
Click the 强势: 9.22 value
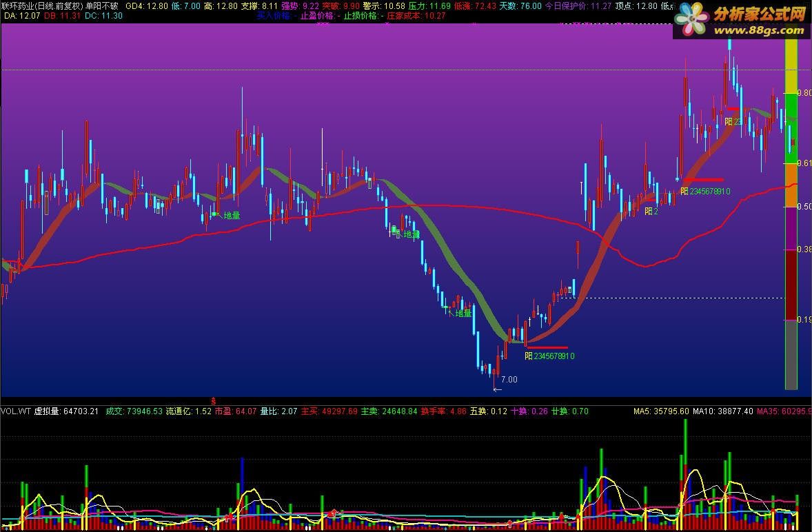coord(300,6)
